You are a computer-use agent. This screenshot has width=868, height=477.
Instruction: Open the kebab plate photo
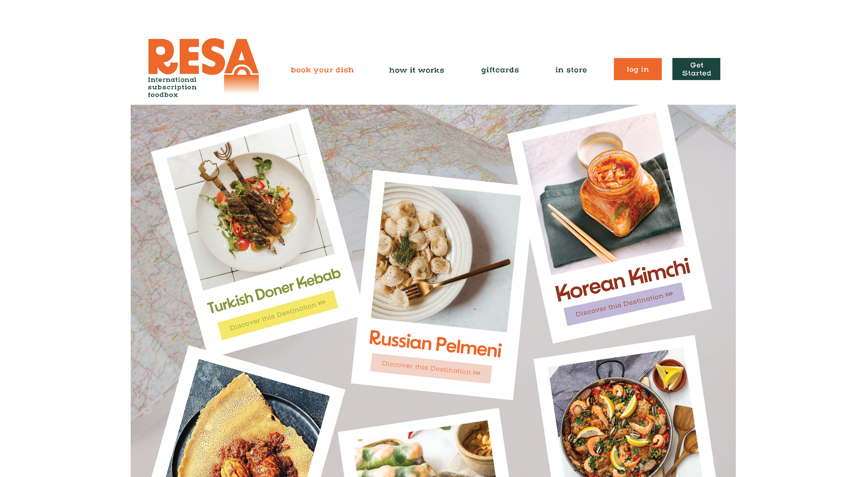pyautogui.click(x=251, y=206)
